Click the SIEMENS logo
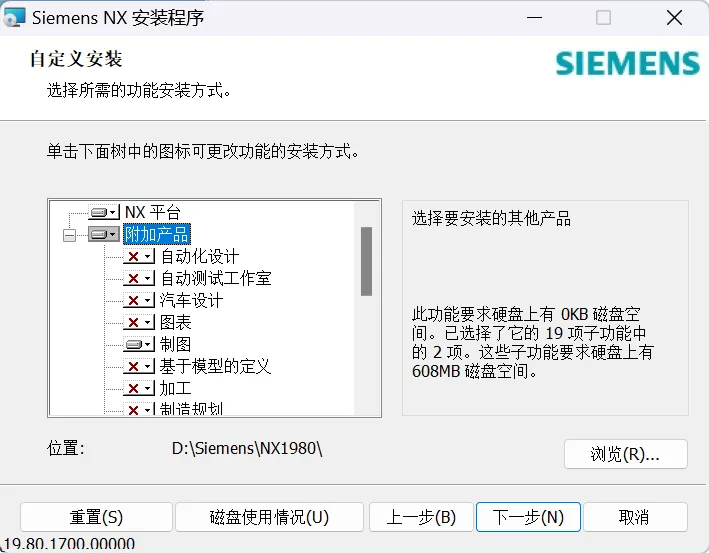The height and width of the screenshot is (553, 709). coord(628,63)
